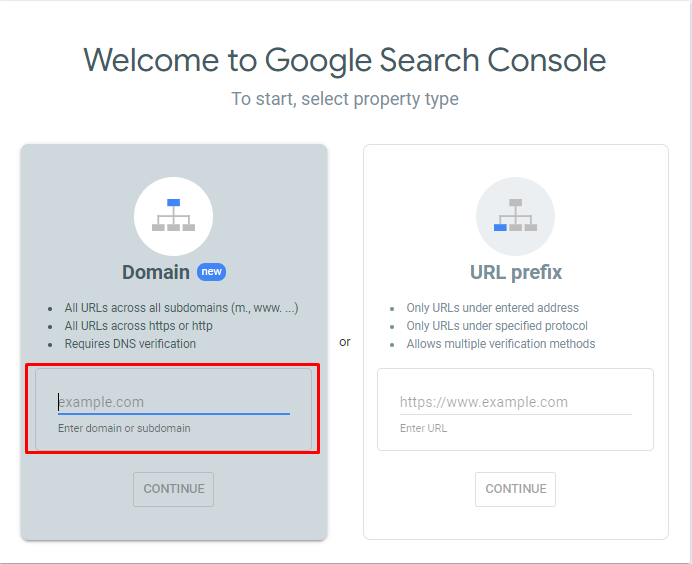692x564 pixels.
Task: Select the Domain heading text
Action: [x=156, y=272]
